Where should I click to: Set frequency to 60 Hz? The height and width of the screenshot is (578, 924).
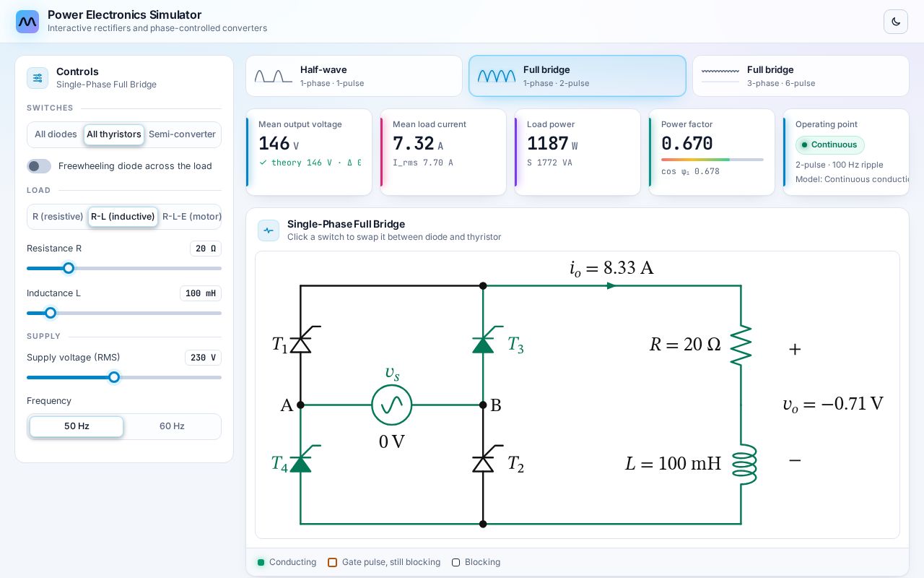coord(172,426)
